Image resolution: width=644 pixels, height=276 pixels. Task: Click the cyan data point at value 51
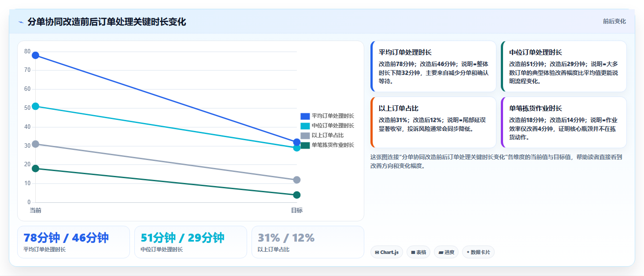tap(36, 106)
